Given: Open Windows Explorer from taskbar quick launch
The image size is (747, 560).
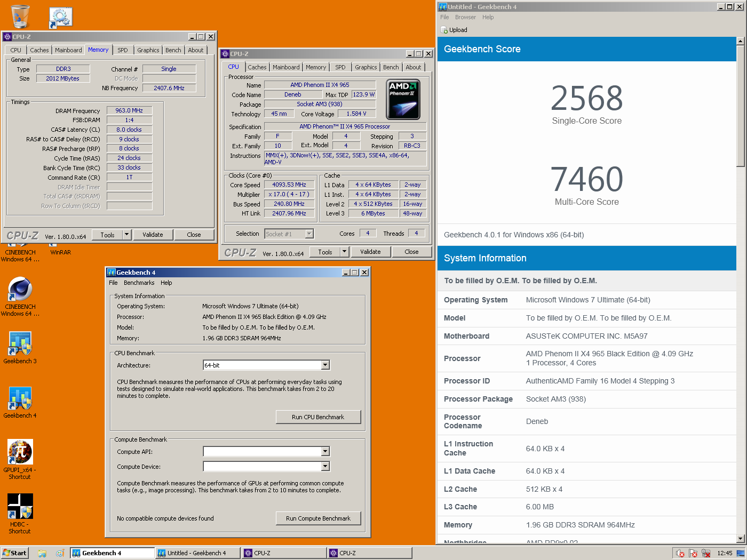Looking at the screenshot, I should 42,554.
